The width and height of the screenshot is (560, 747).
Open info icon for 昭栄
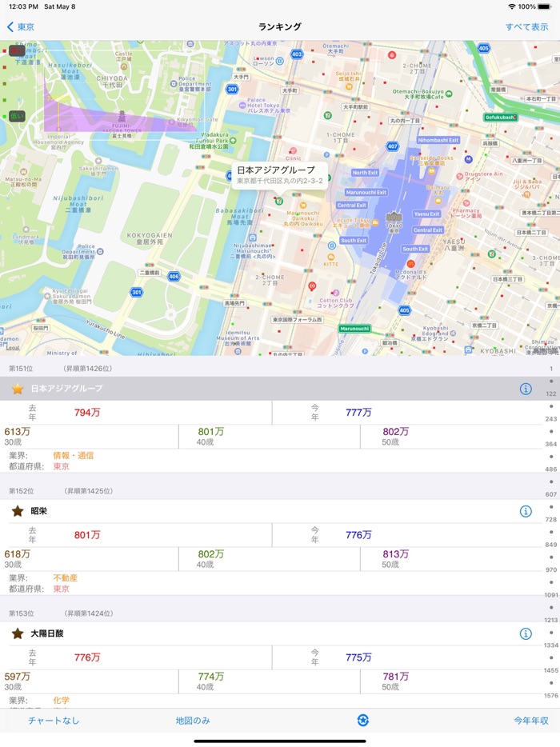(x=526, y=511)
